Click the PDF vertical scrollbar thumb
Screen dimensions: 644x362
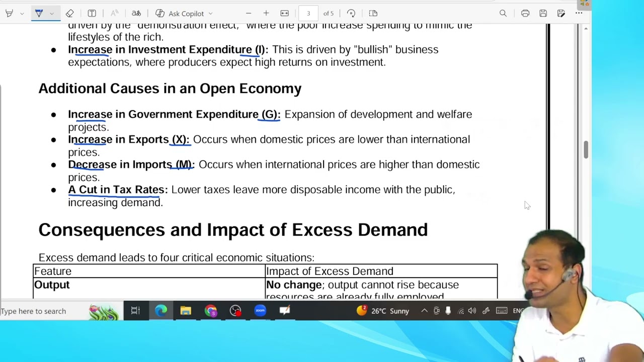[x=586, y=150]
